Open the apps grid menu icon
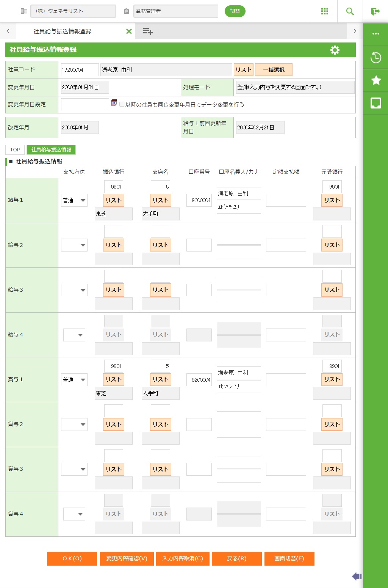The width and height of the screenshot is (388, 588). pos(325,11)
